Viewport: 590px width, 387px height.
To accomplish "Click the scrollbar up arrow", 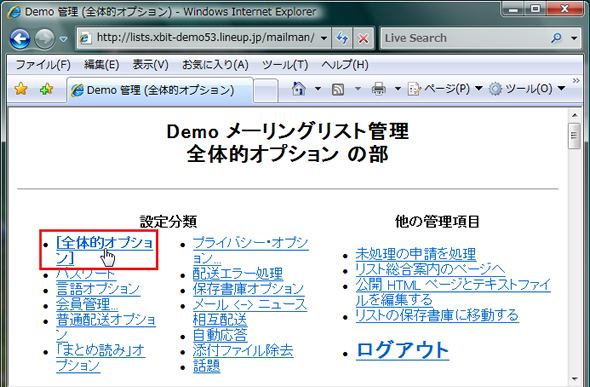I will pyautogui.click(x=574, y=115).
